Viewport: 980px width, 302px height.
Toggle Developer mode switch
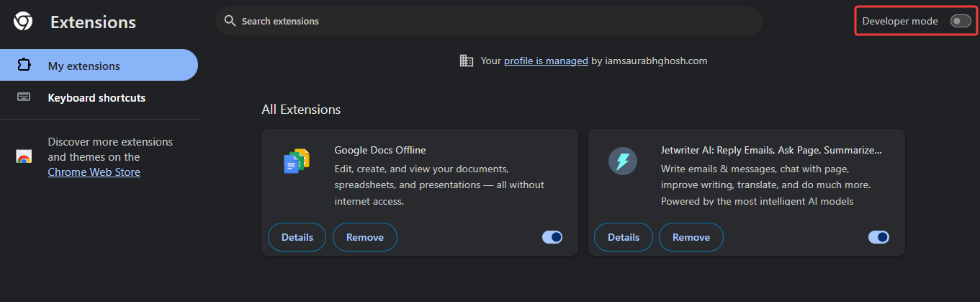coord(961,21)
